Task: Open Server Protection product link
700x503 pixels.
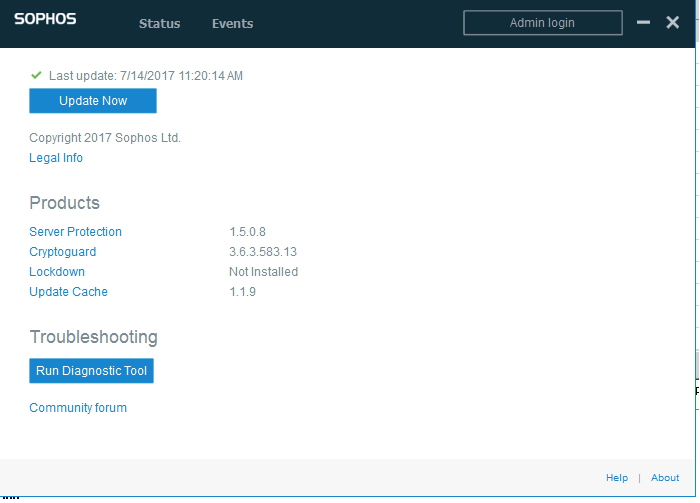Action: 75,232
